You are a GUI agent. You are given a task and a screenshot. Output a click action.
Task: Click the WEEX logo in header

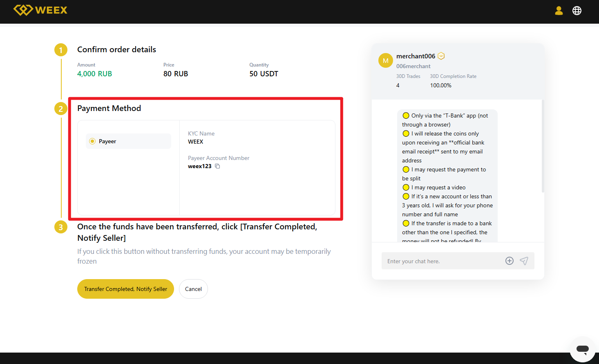[x=40, y=10]
